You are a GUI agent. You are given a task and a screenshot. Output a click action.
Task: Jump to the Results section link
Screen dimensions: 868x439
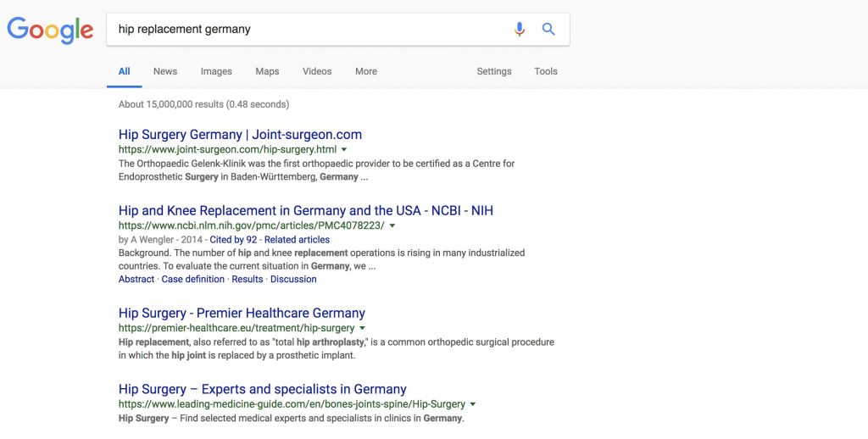[x=248, y=279]
